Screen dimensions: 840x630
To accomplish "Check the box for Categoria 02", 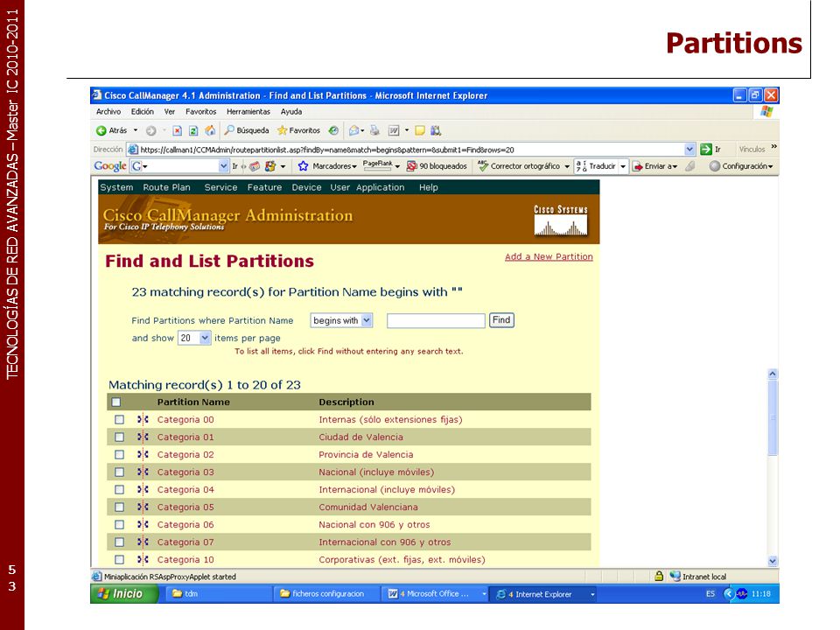I will click(x=120, y=454).
